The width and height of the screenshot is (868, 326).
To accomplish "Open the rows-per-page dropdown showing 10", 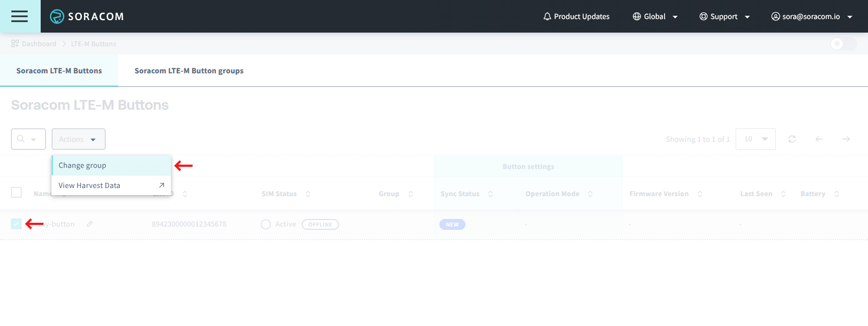I will pyautogui.click(x=755, y=139).
